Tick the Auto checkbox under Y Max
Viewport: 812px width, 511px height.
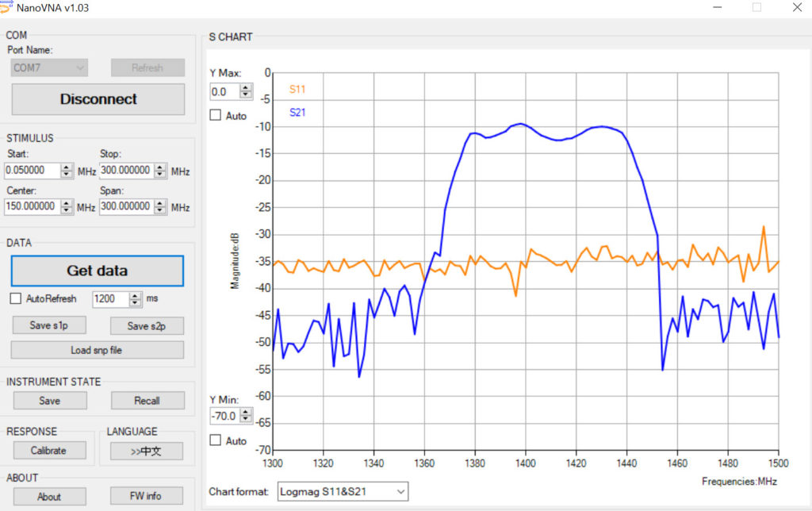[x=216, y=116]
